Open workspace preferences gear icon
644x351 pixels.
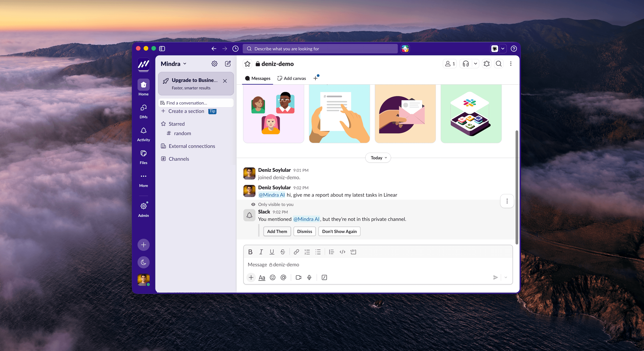pos(214,64)
